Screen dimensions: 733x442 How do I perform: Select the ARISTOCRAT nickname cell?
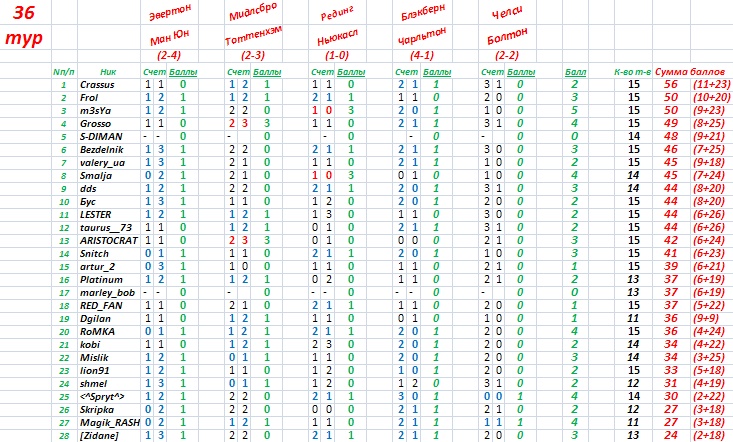click(101, 242)
